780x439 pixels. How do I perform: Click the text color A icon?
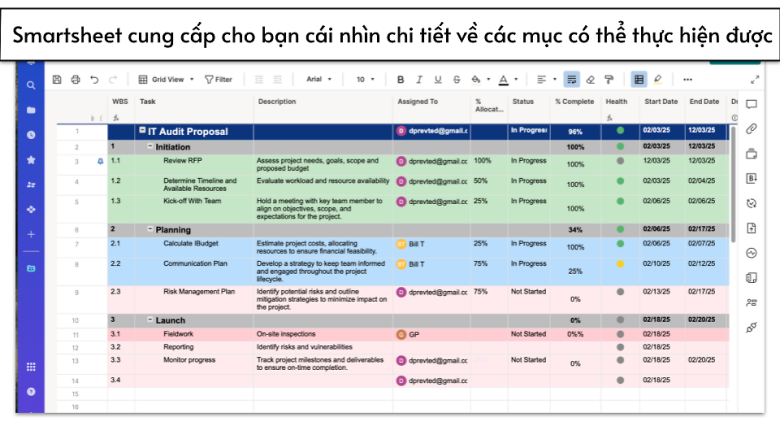tap(503, 80)
